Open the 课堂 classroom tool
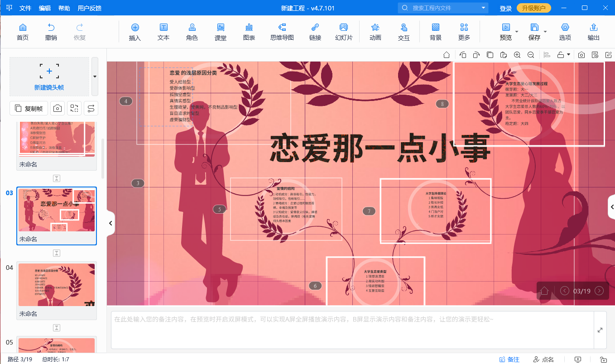 click(221, 32)
